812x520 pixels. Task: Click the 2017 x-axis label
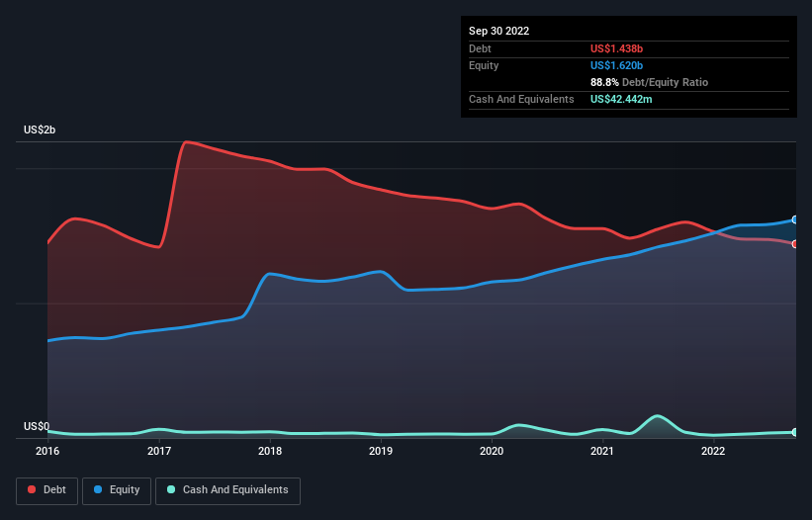[x=159, y=451]
